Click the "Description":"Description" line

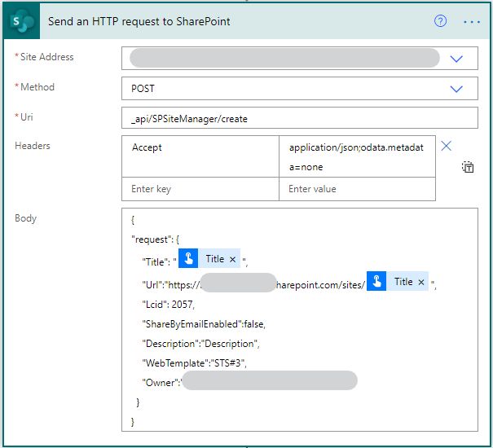[x=201, y=344]
